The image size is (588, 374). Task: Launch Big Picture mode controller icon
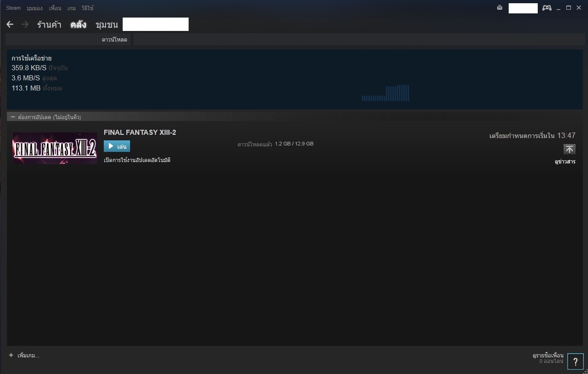coord(547,8)
